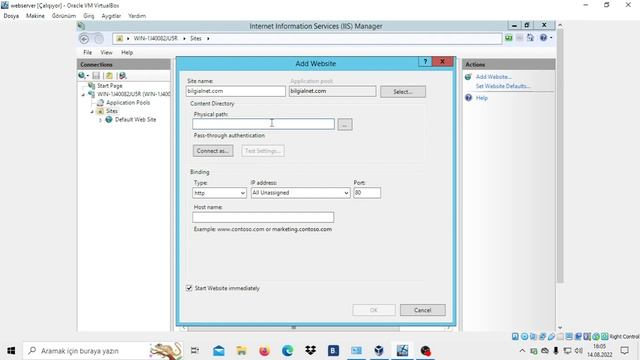Open the VirtualBox Yardım menu
Image resolution: width=640 pixels, height=360 pixels.
coord(137,16)
